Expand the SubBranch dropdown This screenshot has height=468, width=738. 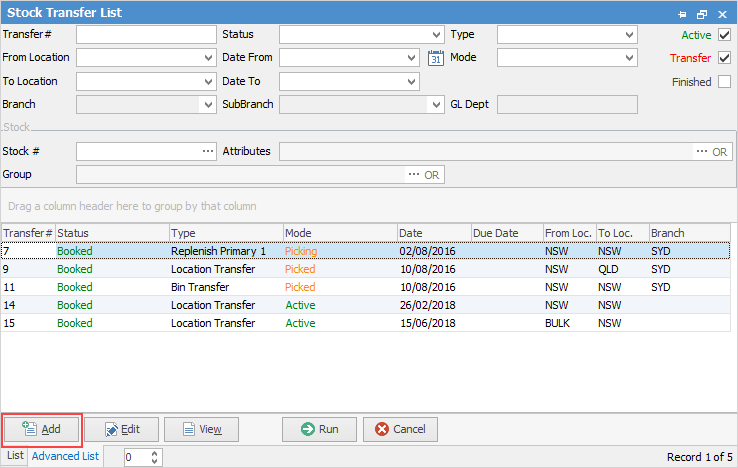point(436,105)
